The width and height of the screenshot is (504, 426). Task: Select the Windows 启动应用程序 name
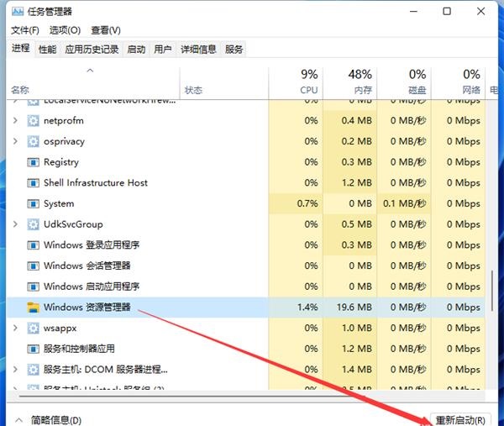point(92,287)
